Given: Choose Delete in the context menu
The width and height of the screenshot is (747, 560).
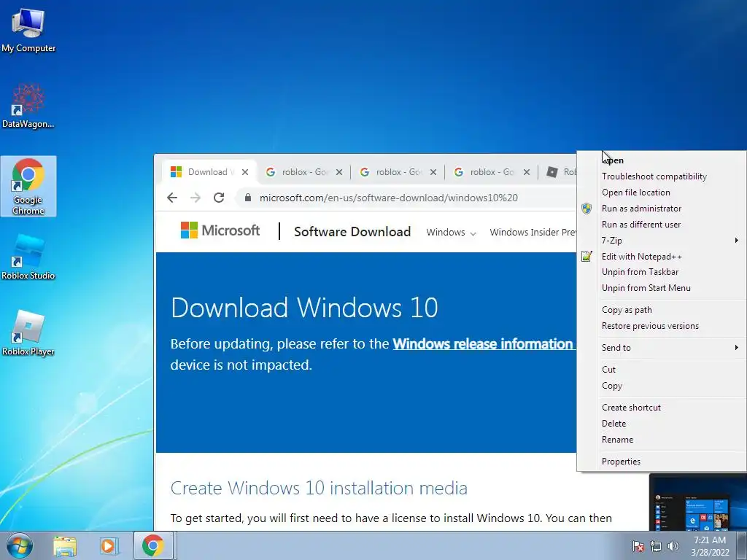Looking at the screenshot, I should click(661, 424).
